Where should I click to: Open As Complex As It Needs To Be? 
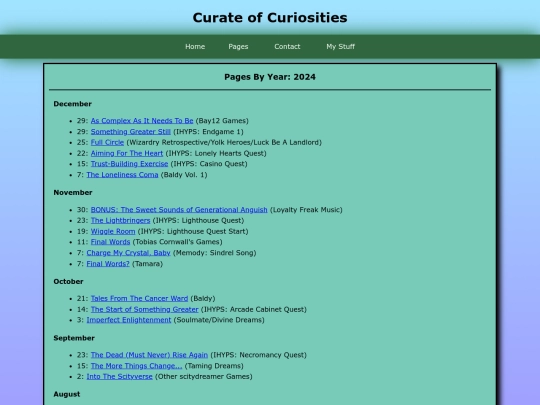142,121
